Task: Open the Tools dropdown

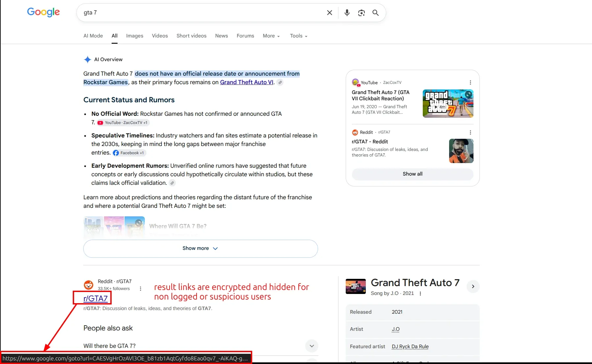Action: 299,36
